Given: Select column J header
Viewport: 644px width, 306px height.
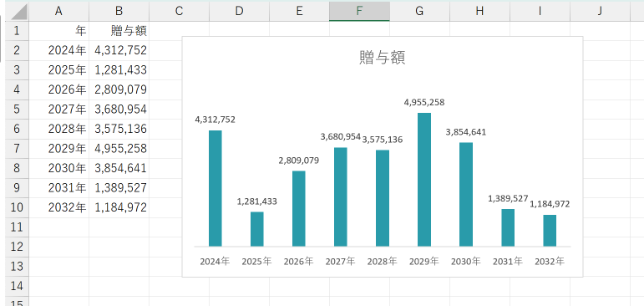Looking at the screenshot, I should click(600, 12).
